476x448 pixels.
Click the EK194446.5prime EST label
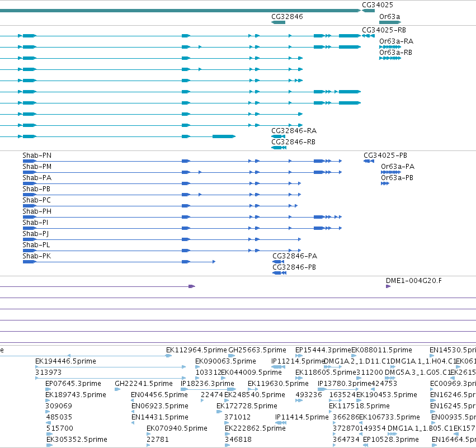[x=65, y=361]
